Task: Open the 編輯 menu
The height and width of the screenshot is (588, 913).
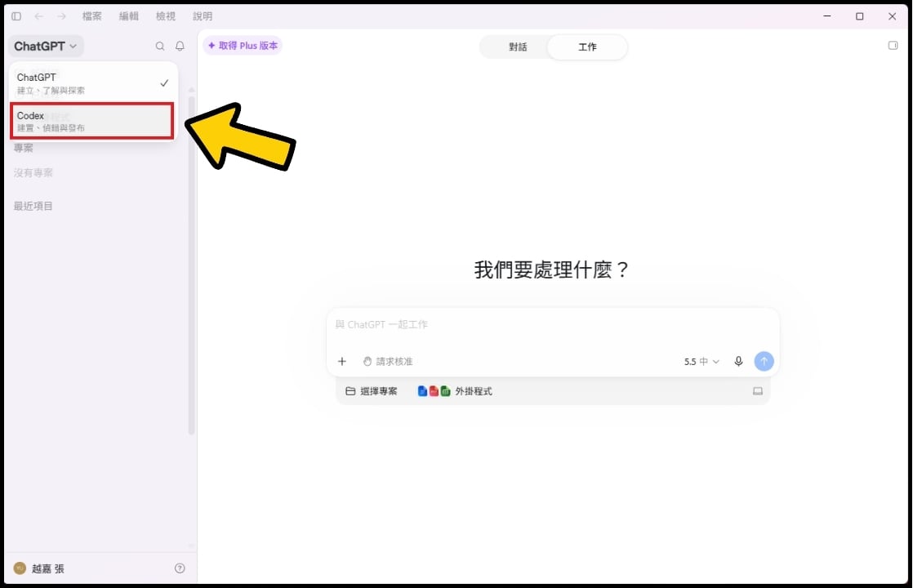Action: pos(129,16)
